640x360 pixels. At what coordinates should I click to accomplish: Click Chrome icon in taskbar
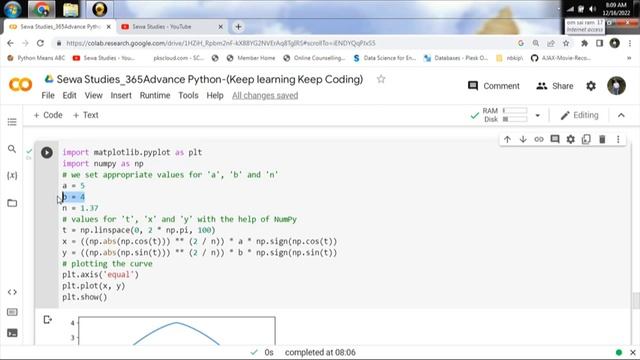coord(41,9)
